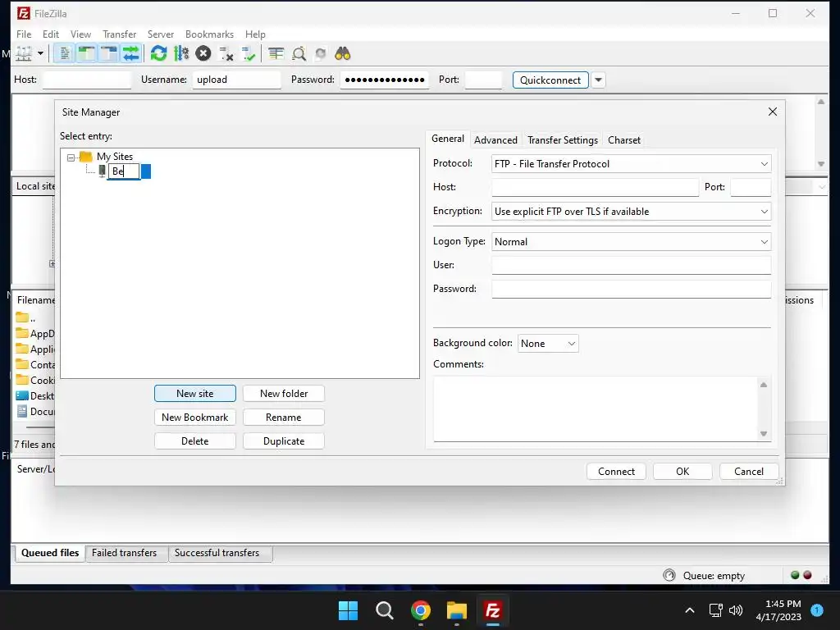Image resolution: width=840 pixels, height=630 pixels.
Task: Open the Help menu
Action: (x=256, y=34)
